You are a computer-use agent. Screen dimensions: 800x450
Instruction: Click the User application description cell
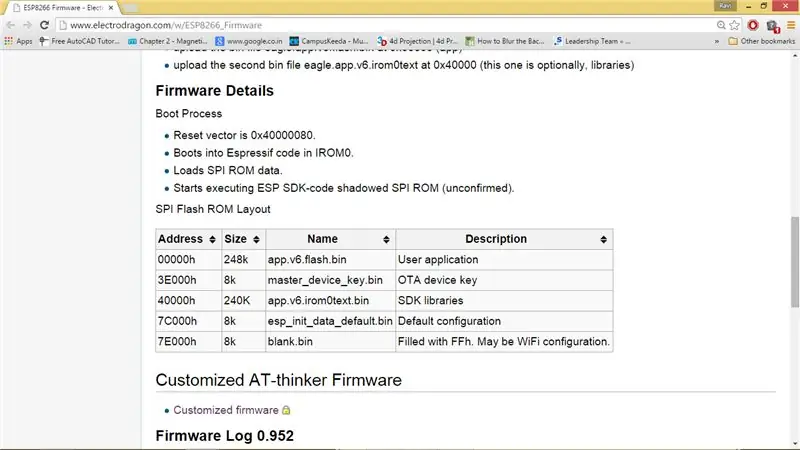click(x=504, y=260)
